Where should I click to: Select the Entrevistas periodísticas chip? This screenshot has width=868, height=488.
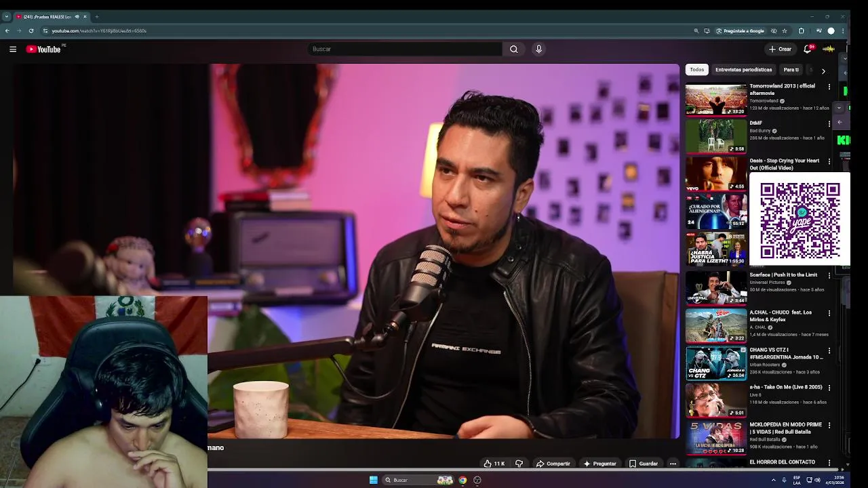[x=743, y=70]
